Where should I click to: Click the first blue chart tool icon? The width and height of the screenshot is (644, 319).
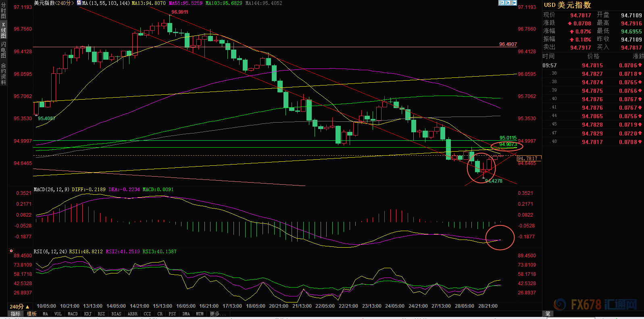point(502,3)
